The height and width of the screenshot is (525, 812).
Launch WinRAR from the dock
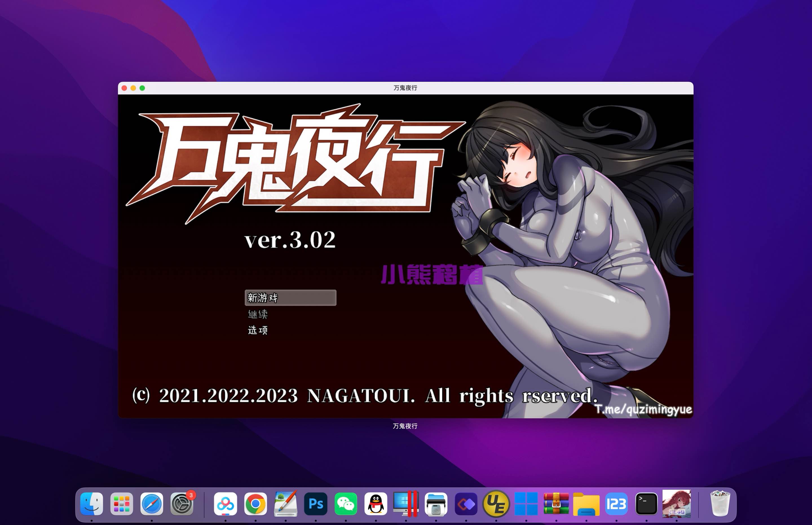point(556,504)
